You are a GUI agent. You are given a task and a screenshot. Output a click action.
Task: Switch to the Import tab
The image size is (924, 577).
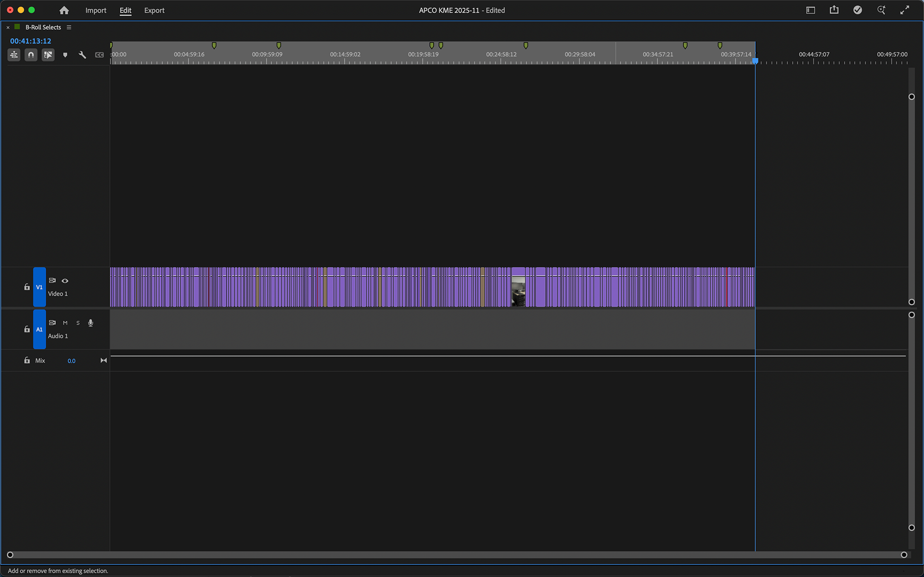96,10
